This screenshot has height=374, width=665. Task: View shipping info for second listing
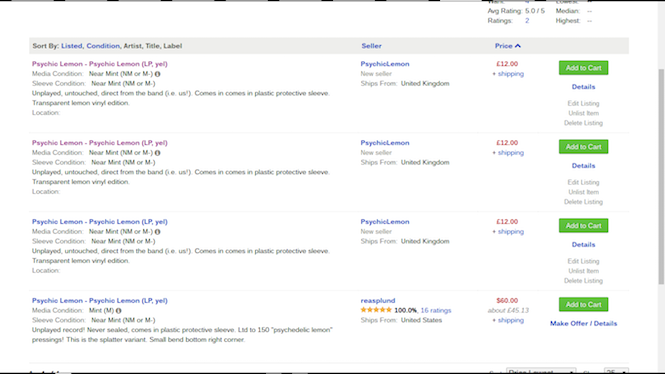(x=511, y=153)
